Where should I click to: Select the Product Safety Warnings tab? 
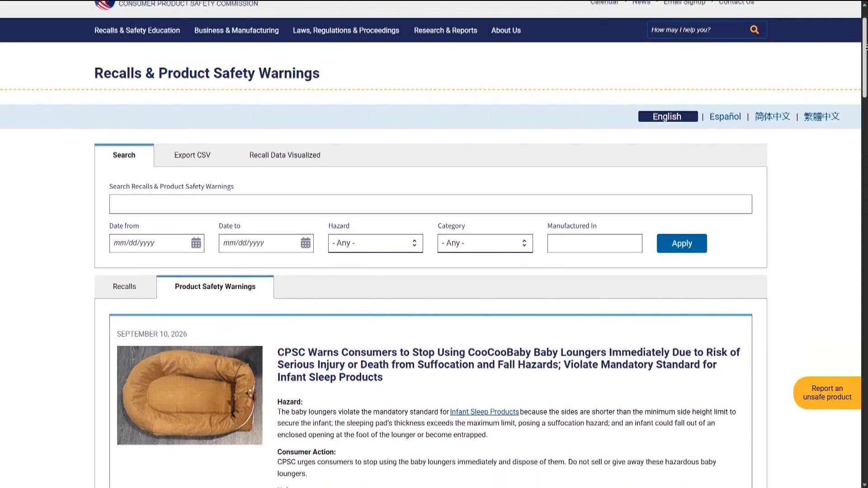pyautogui.click(x=215, y=286)
